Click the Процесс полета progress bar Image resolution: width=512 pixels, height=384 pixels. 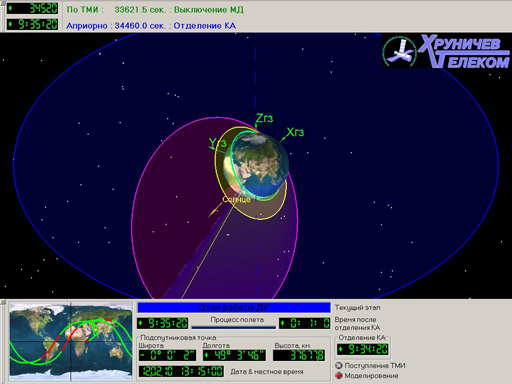234,327
